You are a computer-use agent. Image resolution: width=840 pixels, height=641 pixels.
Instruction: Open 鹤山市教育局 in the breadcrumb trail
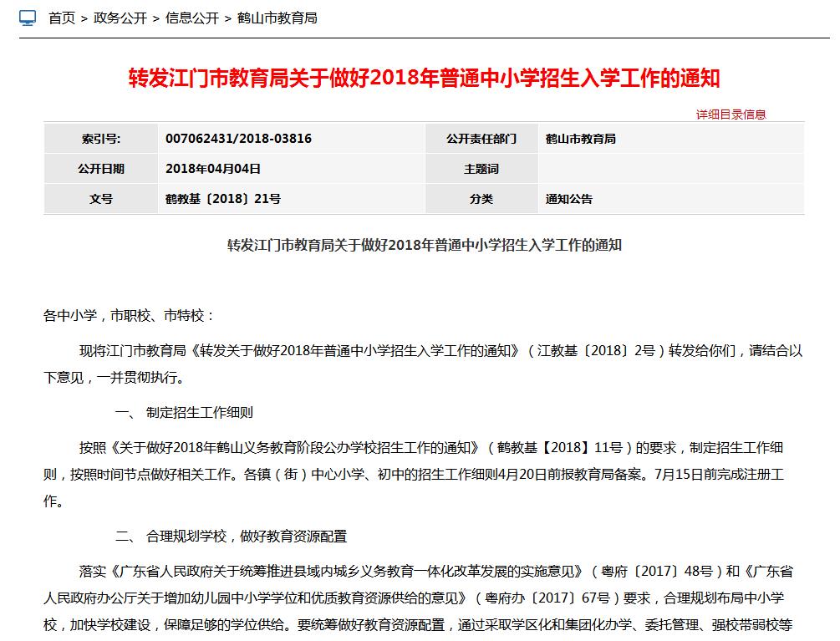pos(277,18)
